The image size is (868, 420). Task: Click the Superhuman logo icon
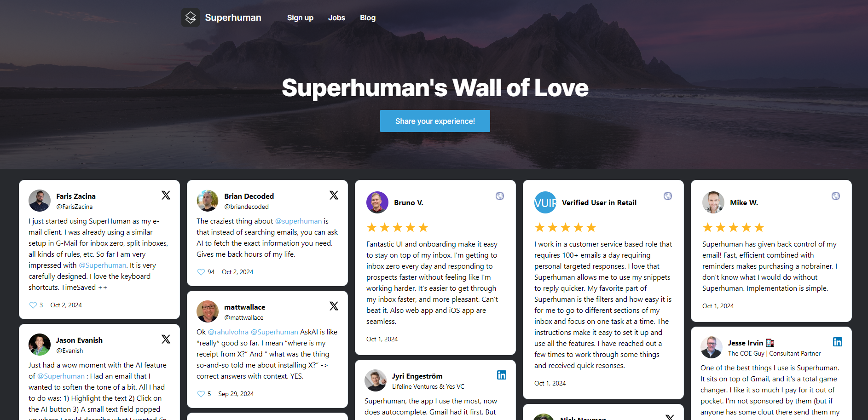point(190,17)
